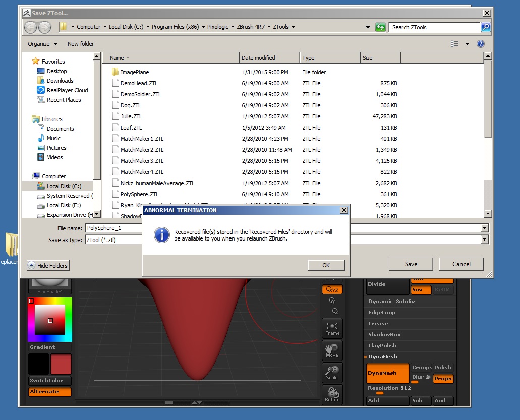Click the blue info icon in the termination dialog
The width and height of the screenshot is (520, 420).
(x=162, y=235)
